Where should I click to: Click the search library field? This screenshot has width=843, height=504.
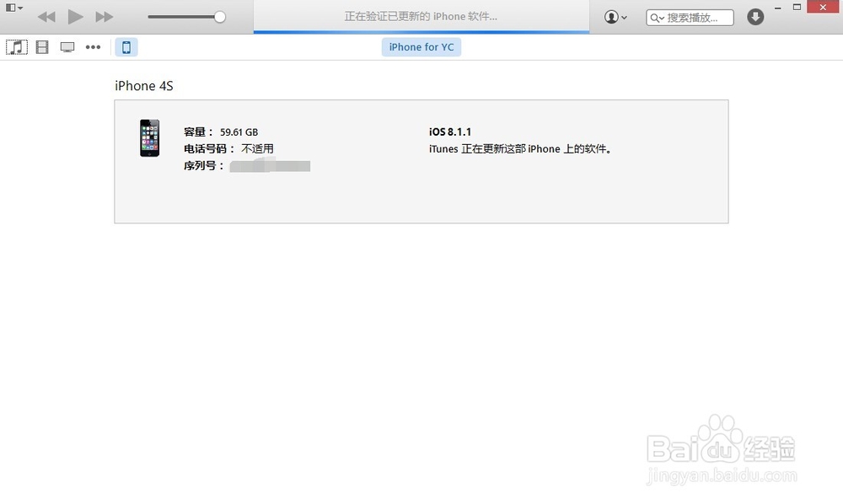(690, 18)
